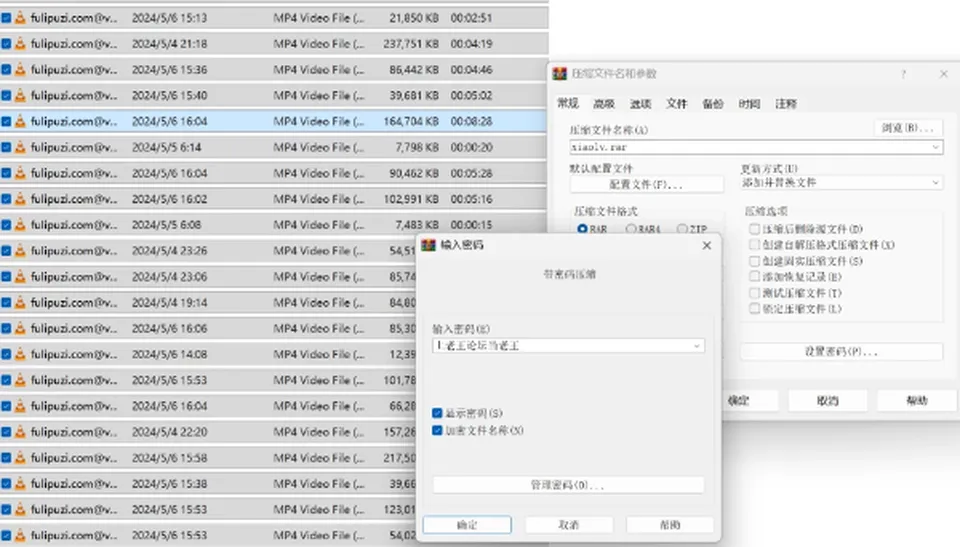Enable 压缩后删除源文件(D) option
The image size is (960, 547).
pyautogui.click(x=754, y=229)
